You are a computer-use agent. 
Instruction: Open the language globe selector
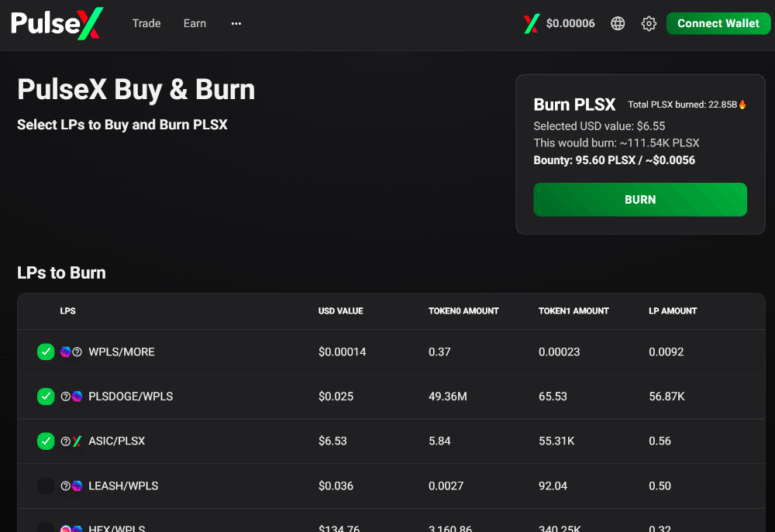pyautogui.click(x=618, y=23)
